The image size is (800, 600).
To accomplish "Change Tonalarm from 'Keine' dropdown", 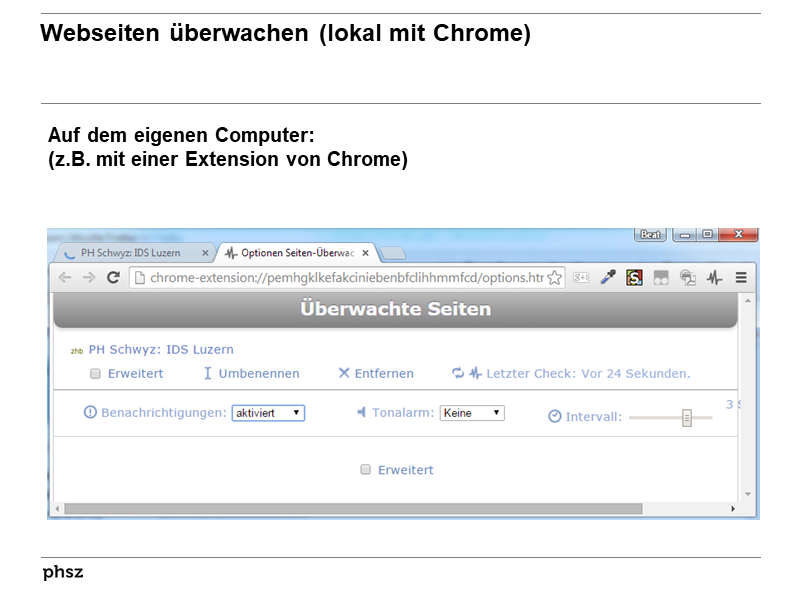I will [x=471, y=412].
